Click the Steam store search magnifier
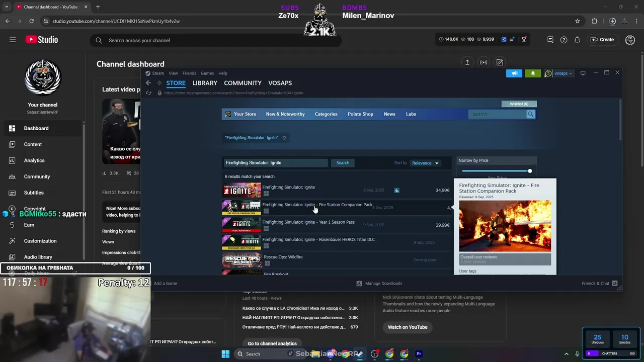Image resolution: width=644 pixels, height=362 pixels. point(530,114)
